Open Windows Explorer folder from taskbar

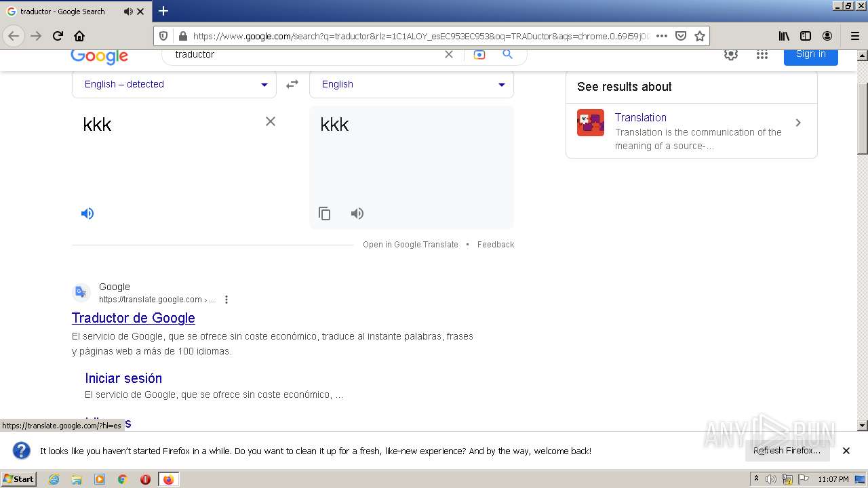pos(77,479)
